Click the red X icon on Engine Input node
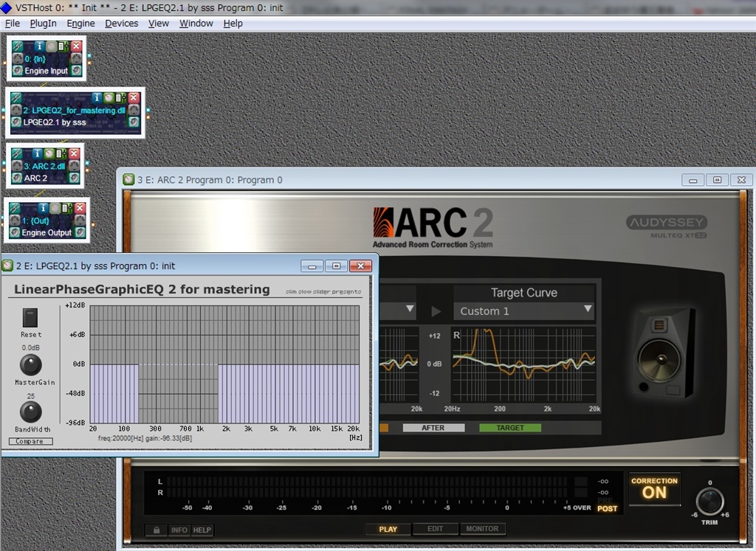The height and width of the screenshot is (551, 756). (x=76, y=46)
